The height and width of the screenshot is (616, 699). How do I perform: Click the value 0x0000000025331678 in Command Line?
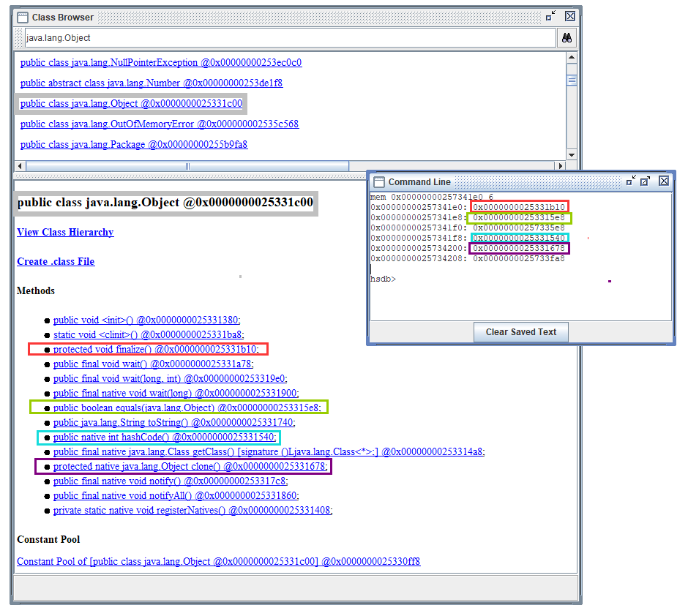click(x=519, y=248)
